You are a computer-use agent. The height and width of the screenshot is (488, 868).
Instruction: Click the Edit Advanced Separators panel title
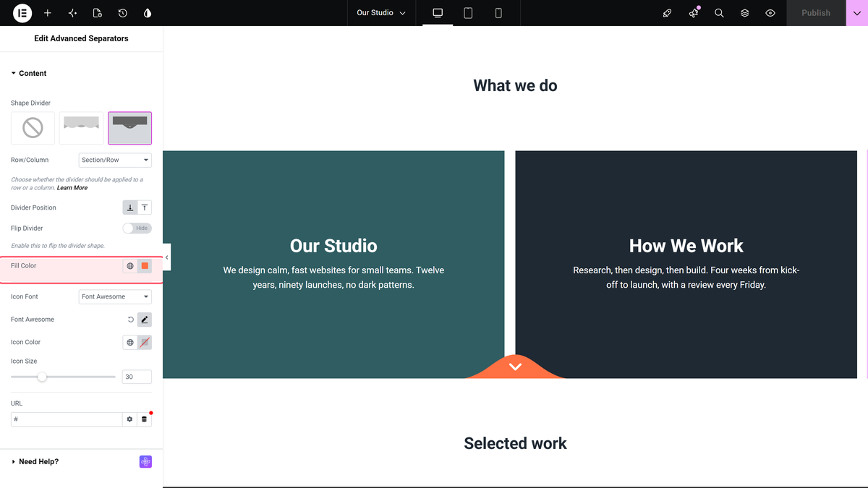(81, 38)
